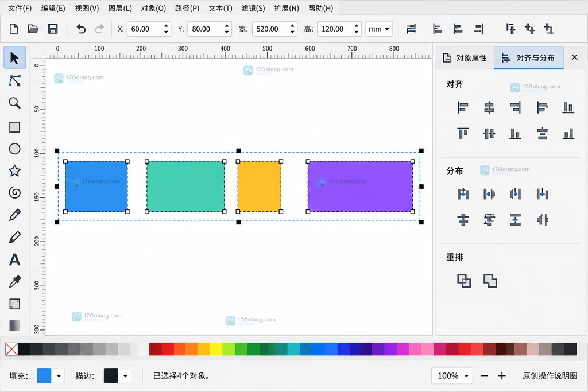Screen dimensions: 588x392
Task: Click toolbar align bottom edges icon
Action: [x=548, y=29]
